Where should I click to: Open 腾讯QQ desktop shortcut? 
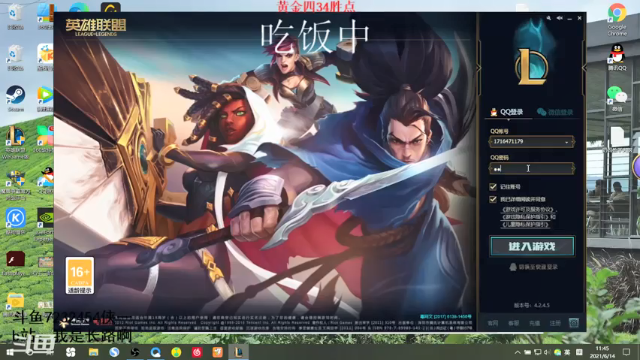tap(617, 57)
